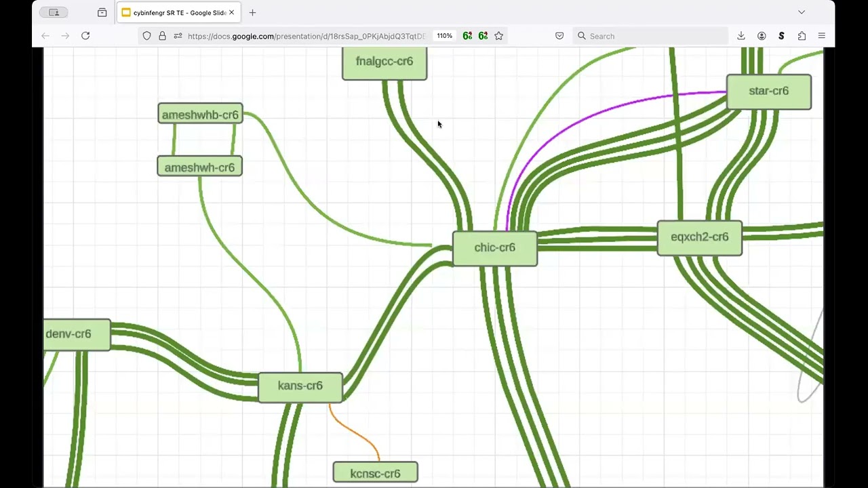Screen dimensions: 868x488
Task: Click the Firefox View icon
Action: point(102,12)
